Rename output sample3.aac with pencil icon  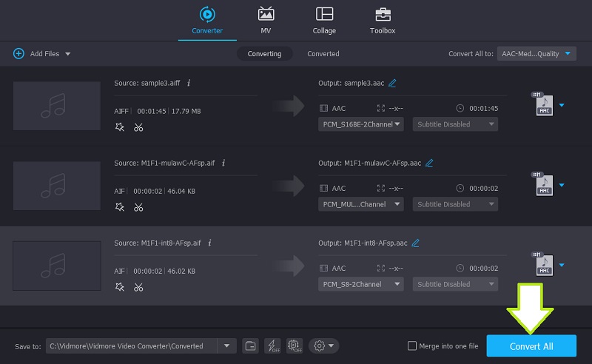coord(392,83)
